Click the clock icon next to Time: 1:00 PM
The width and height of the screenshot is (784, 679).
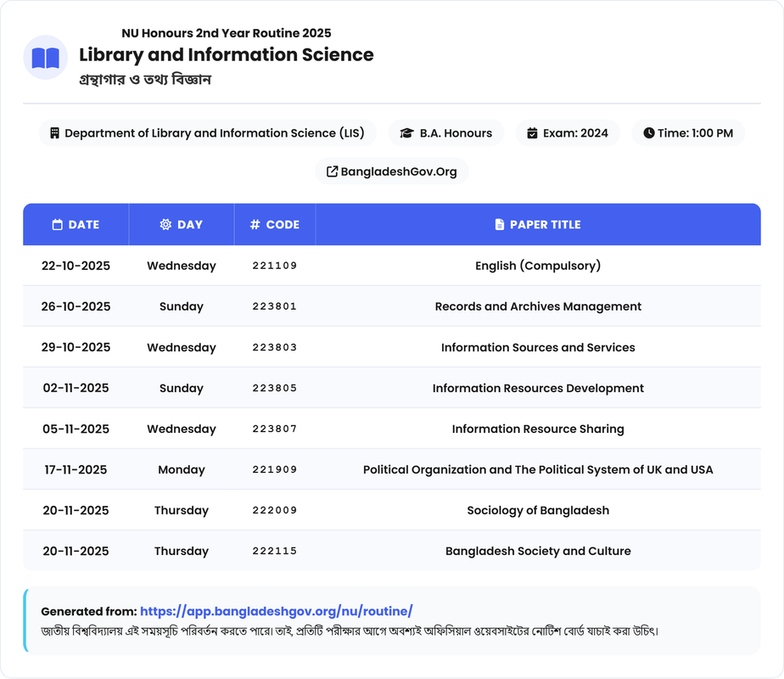[649, 133]
